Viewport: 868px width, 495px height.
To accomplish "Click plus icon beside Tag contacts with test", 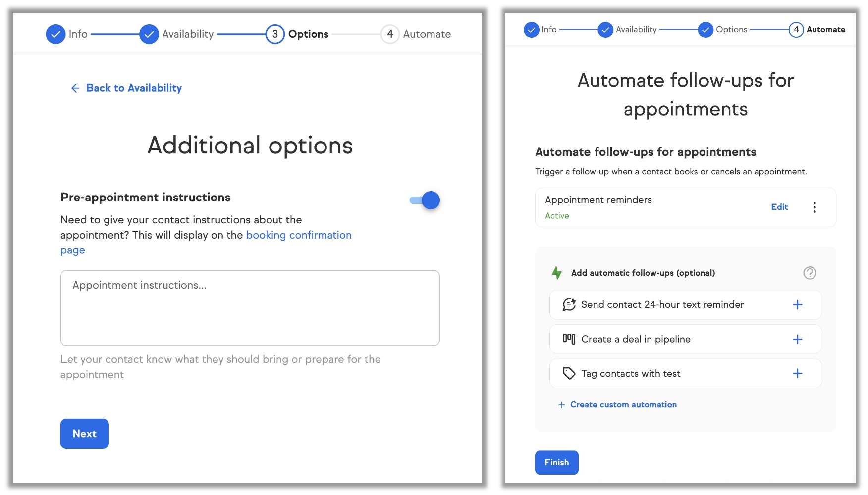I will point(797,374).
